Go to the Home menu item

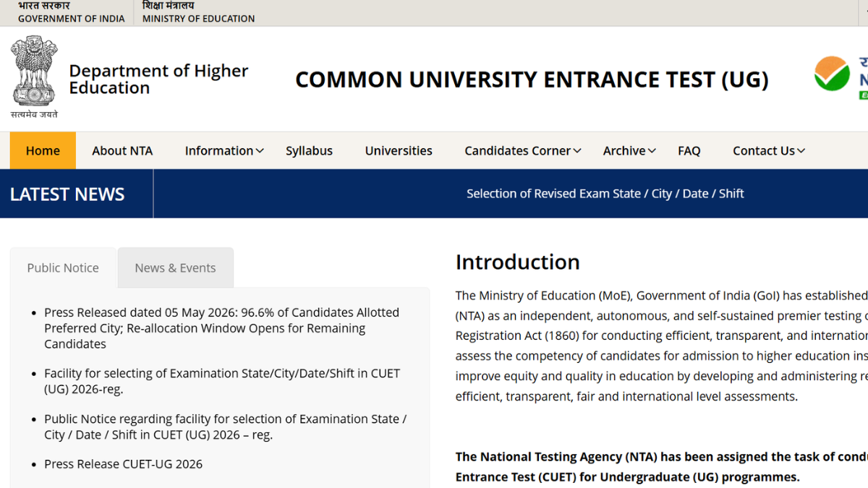click(43, 150)
